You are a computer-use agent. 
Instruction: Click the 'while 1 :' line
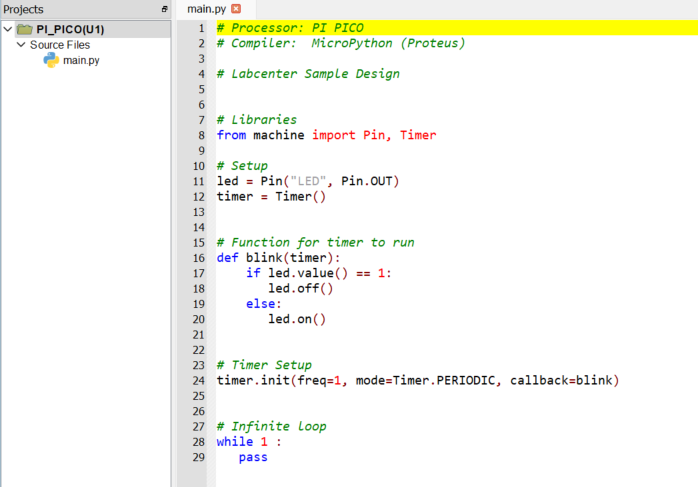[x=249, y=442]
